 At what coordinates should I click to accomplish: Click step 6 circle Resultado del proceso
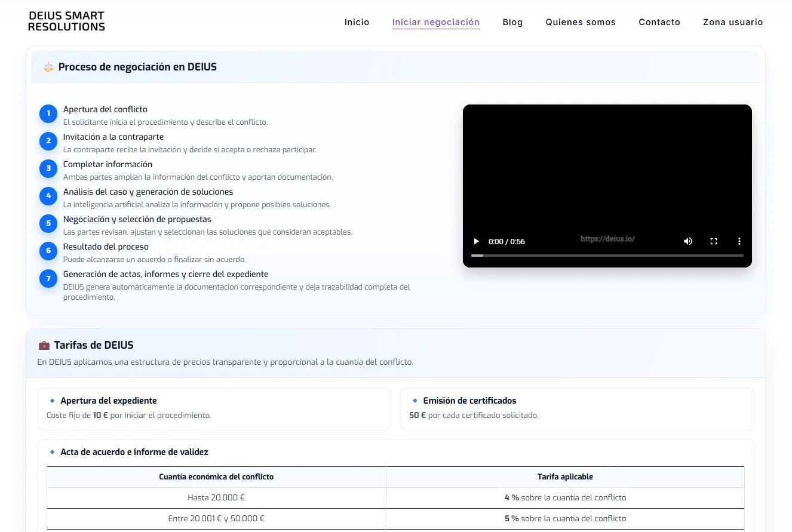click(48, 251)
